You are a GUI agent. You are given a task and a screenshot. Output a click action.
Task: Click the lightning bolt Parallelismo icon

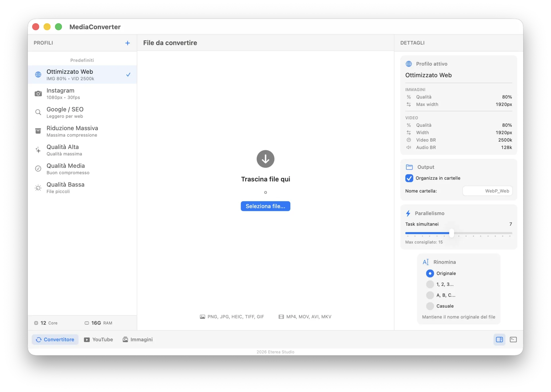tap(408, 213)
